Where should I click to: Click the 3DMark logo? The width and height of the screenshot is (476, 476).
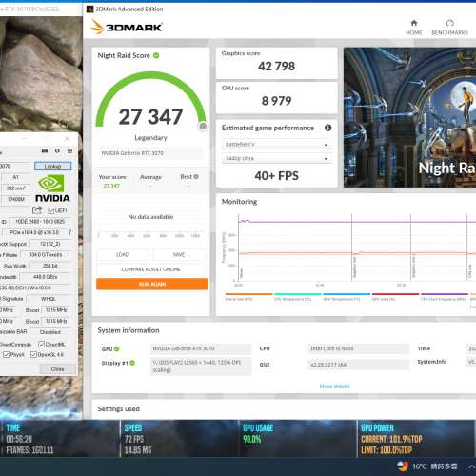127,27
